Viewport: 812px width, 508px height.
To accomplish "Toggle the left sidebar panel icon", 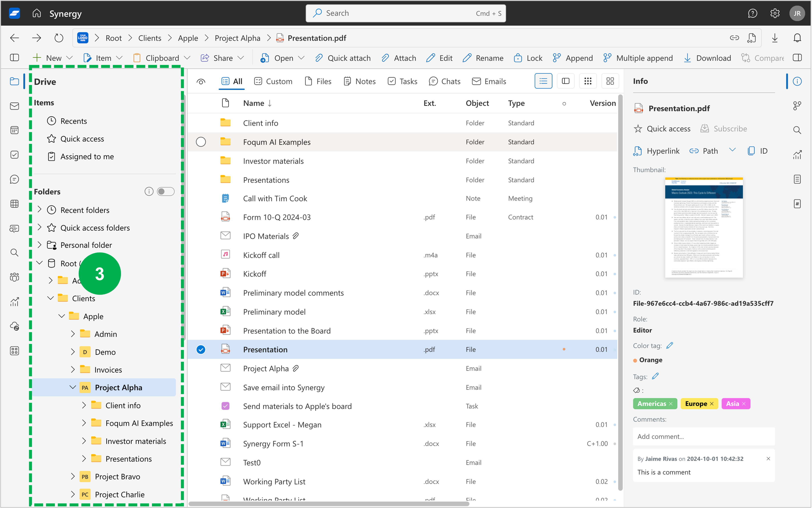I will (14, 58).
